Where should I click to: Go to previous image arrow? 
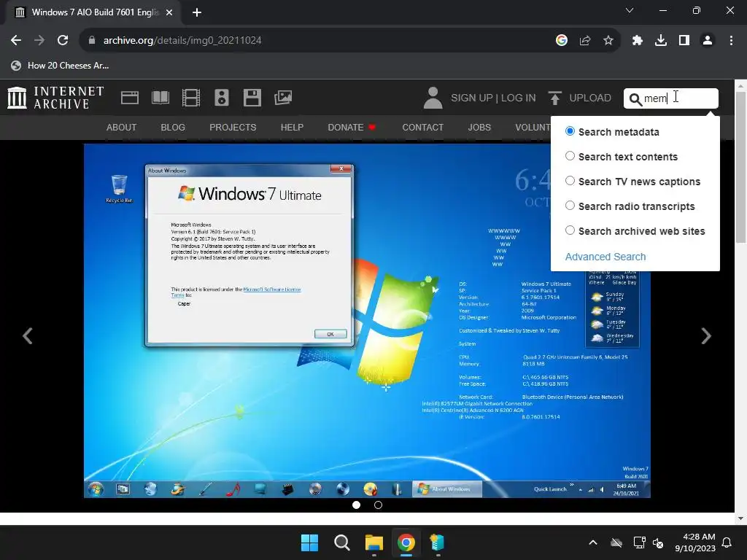click(x=28, y=336)
